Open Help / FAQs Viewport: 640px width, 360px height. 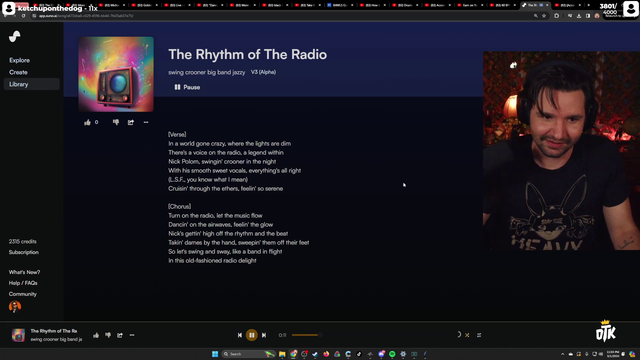coord(23,283)
